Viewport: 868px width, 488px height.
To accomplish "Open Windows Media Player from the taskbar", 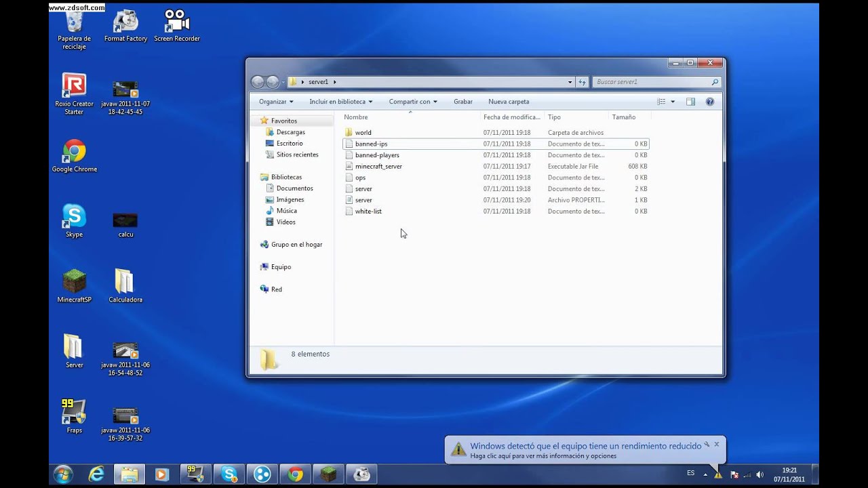I will 162,474.
